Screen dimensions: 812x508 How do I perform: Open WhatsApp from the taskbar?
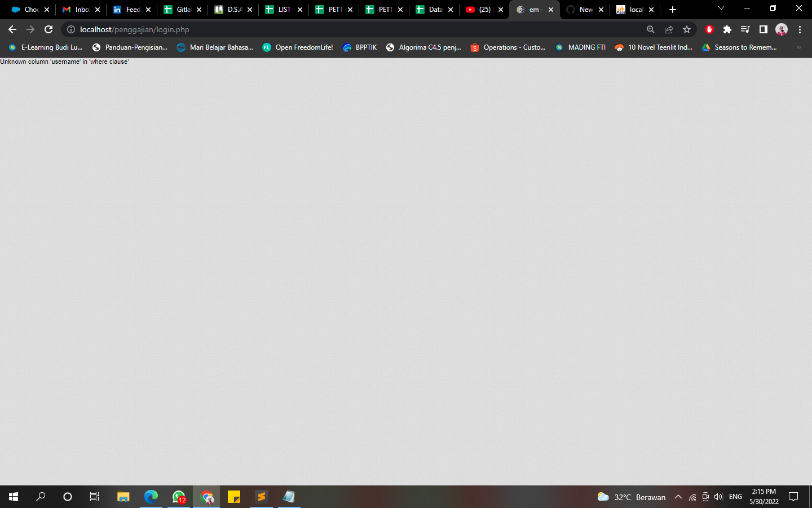point(178,497)
